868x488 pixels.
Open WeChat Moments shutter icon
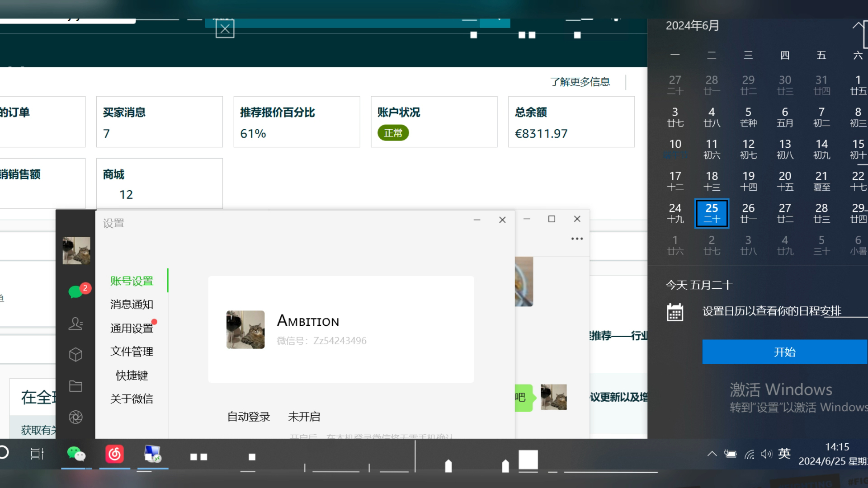[x=75, y=417]
